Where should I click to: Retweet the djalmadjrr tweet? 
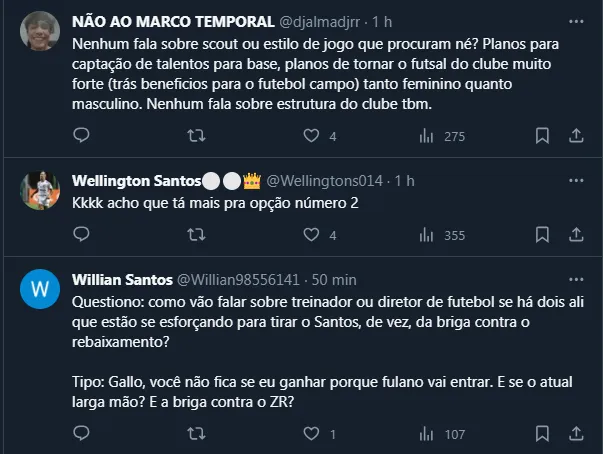click(197, 136)
